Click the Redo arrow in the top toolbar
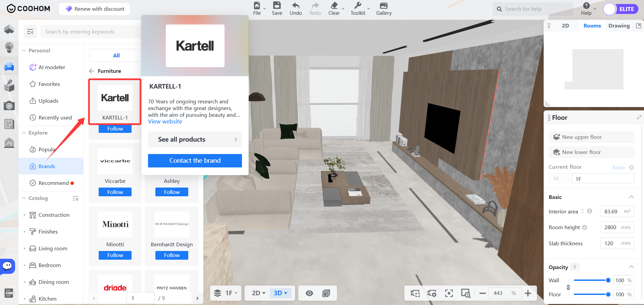 (315, 5)
